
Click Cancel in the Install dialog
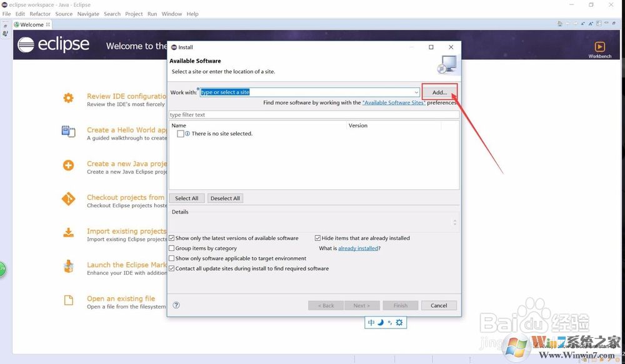pyautogui.click(x=439, y=305)
